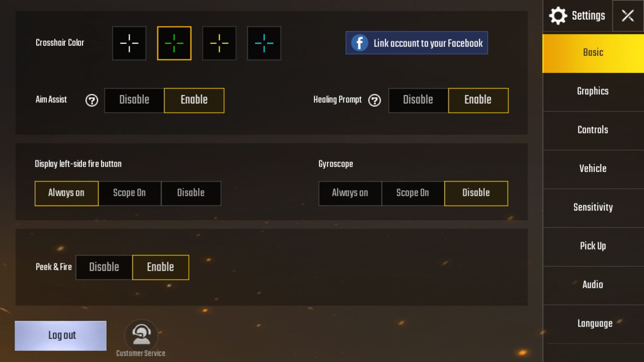Navigate to Language settings section
The height and width of the screenshot is (362, 644).
pos(593,323)
